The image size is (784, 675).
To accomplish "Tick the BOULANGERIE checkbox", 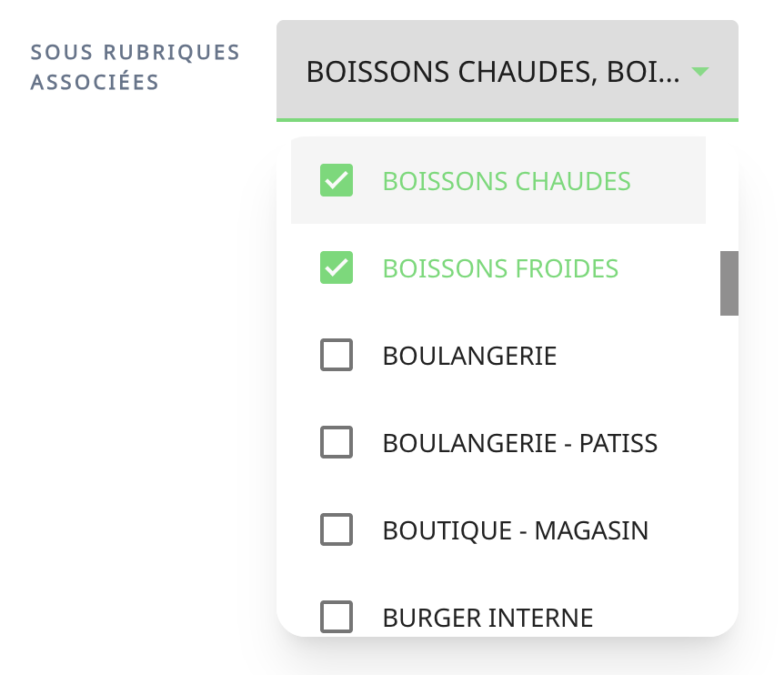I will (x=337, y=355).
